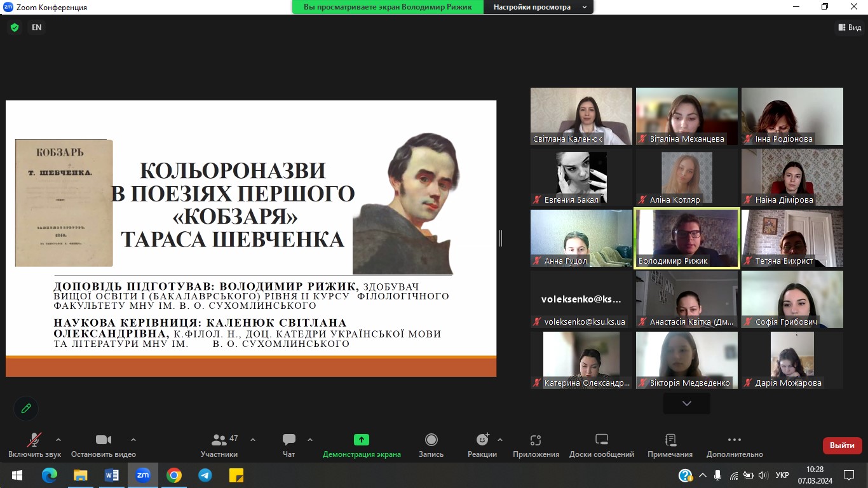This screenshot has width=868, height=488.
Task: Open the Участники participants panel
Action: 219,445
